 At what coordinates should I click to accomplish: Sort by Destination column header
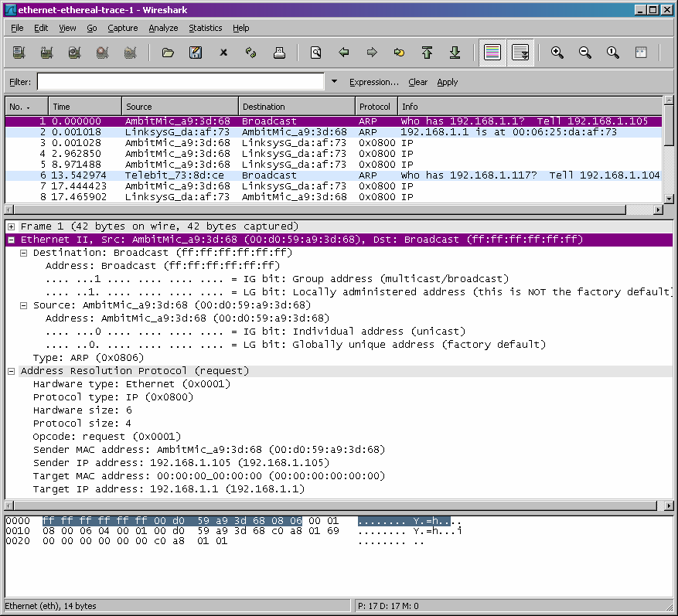pyautogui.click(x=297, y=107)
